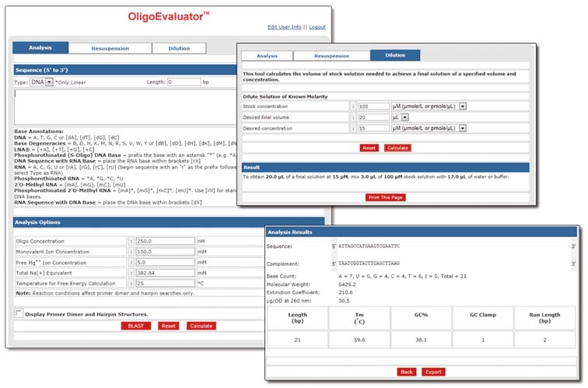Click the Tm value 59.6 cell
588x388 pixels.
point(359,340)
